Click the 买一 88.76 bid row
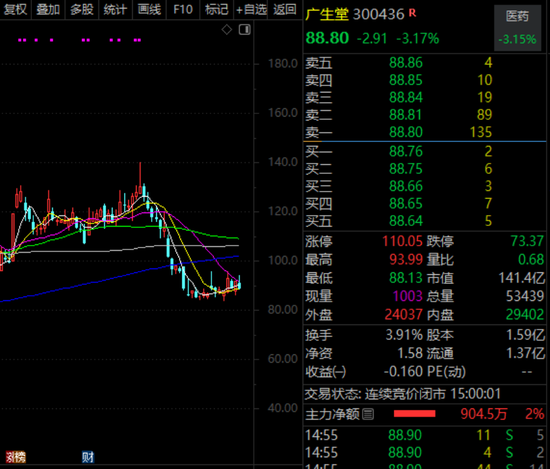 tap(425, 152)
